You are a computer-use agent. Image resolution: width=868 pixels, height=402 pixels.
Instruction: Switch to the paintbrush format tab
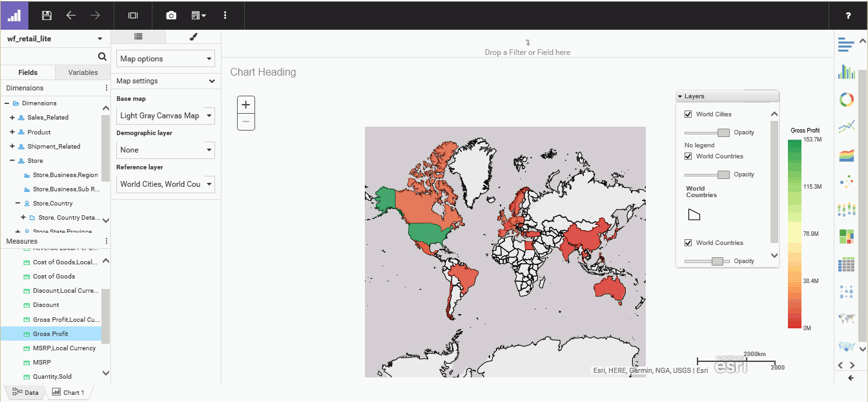click(193, 37)
